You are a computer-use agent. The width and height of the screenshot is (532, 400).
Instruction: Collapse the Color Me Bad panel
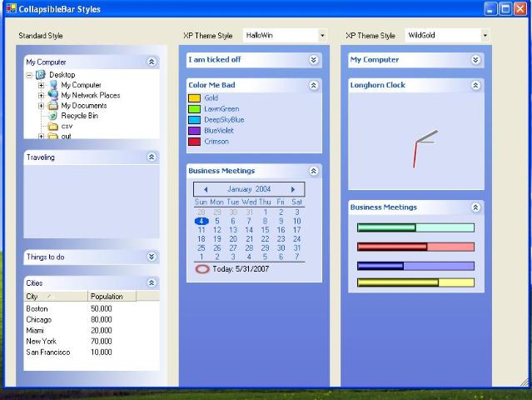pyautogui.click(x=314, y=85)
